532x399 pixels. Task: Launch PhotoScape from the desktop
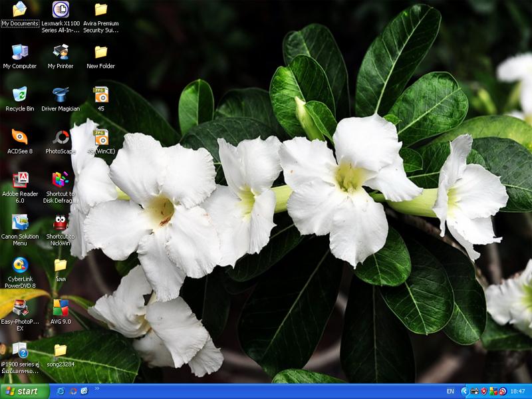coord(61,137)
